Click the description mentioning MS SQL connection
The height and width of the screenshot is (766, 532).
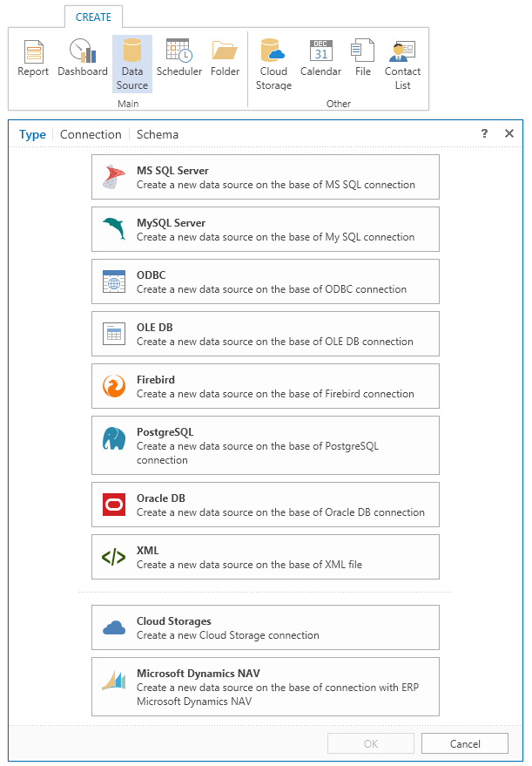(x=276, y=185)
